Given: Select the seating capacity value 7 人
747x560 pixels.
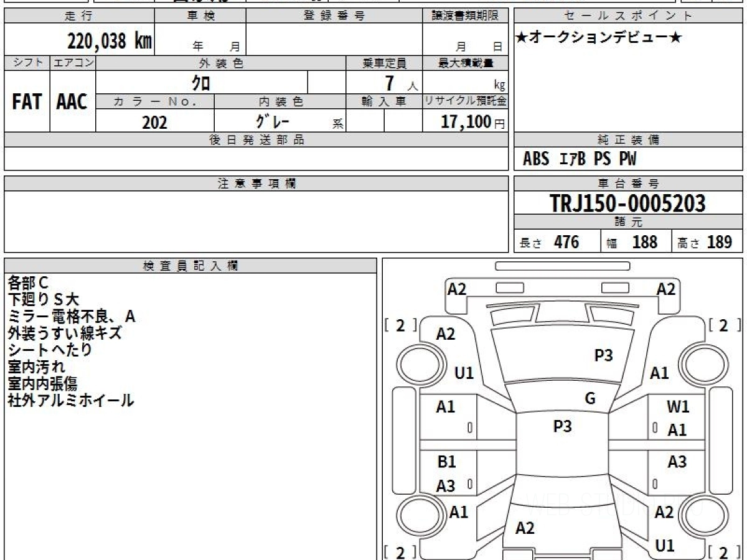Looking at the screenshot, I should (401, 84).
